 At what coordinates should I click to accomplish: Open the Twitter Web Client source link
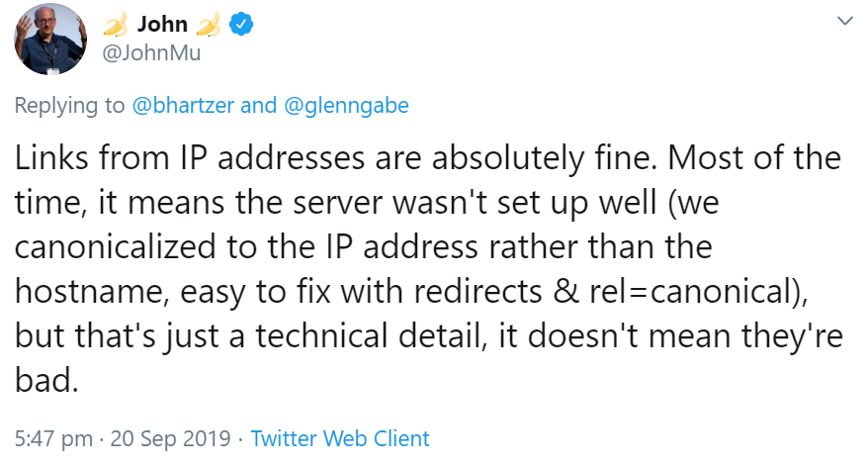[x=340, y=438]
